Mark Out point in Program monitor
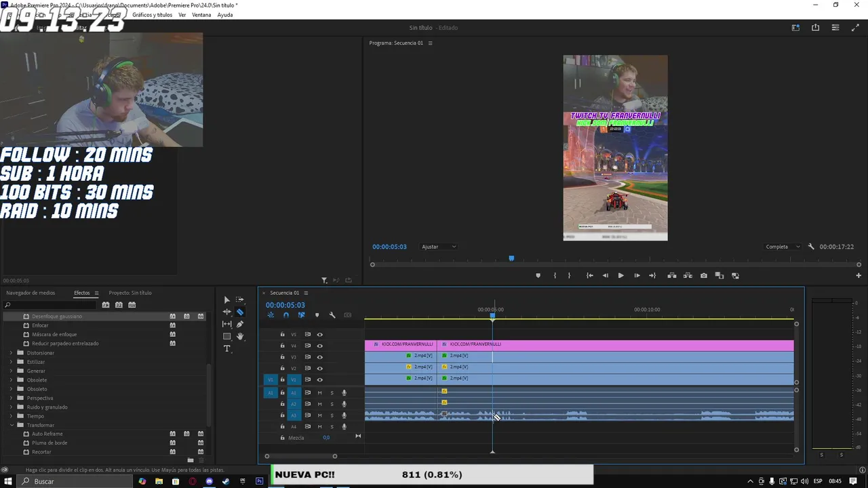The image size is (868, 488). coord(569,276)
